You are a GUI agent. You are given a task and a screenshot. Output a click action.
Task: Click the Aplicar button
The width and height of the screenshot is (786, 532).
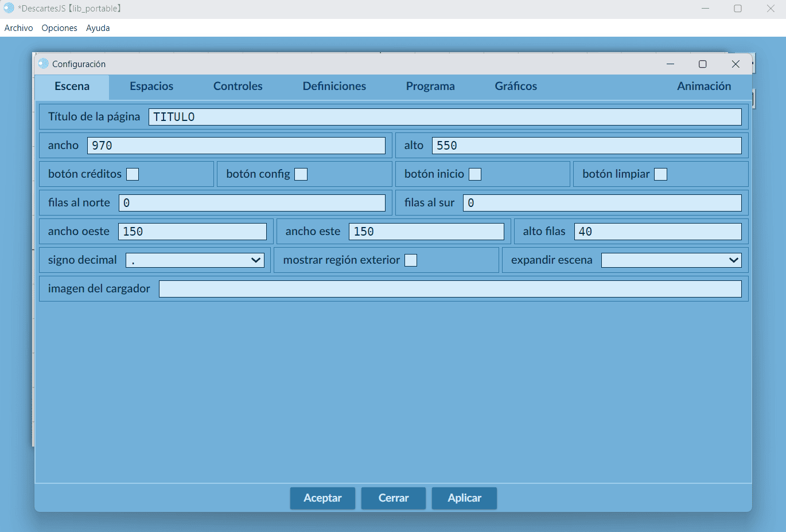click(x=464, y=498)
